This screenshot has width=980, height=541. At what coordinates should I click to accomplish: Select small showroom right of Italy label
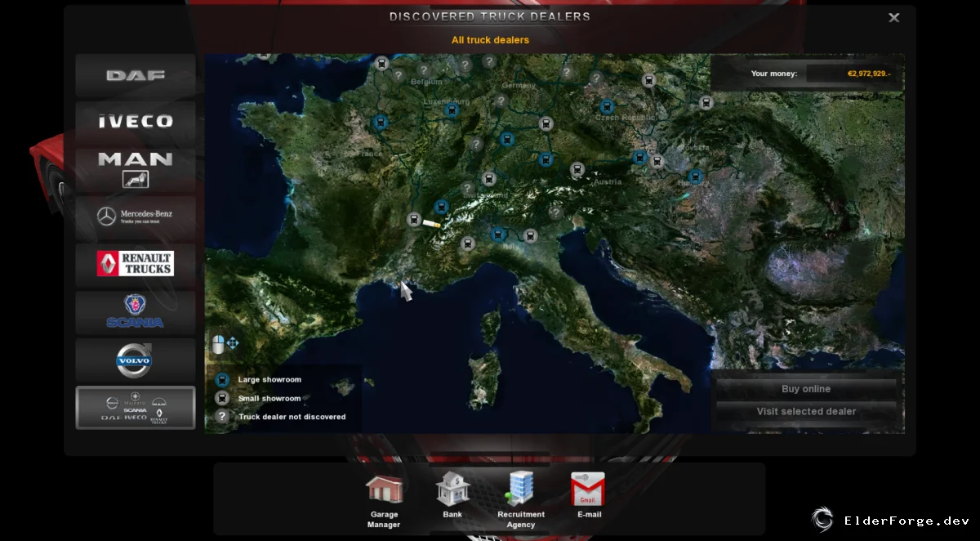tap(531, 235)
